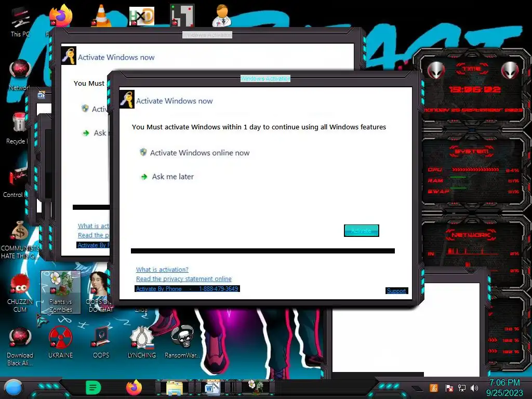Open Firefox from the taskbar
Image resolution: width=532 pixels, height=399 pixels.
click(134, 388)
